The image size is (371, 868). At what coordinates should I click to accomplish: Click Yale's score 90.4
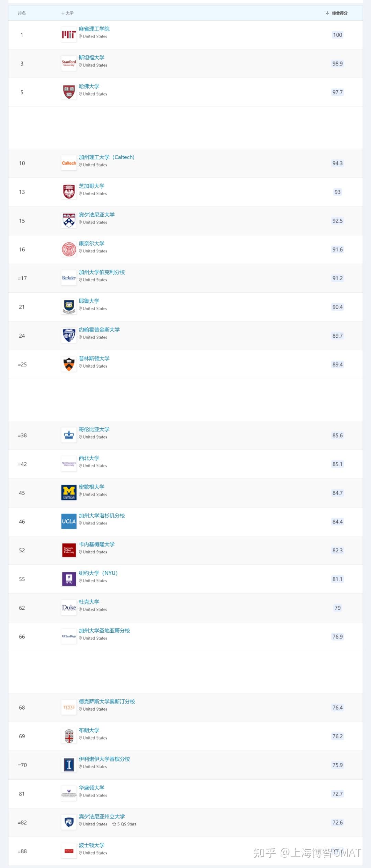coord(337,307)
